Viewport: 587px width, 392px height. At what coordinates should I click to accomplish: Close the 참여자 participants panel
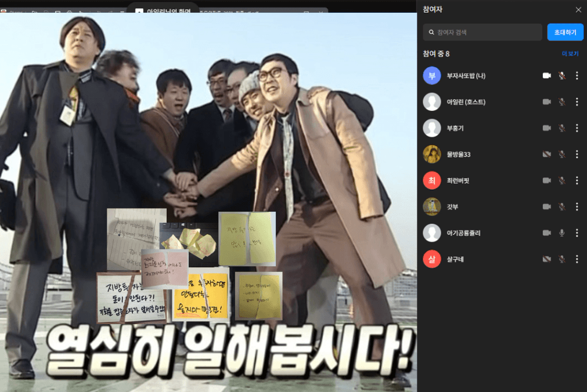[x=578, y=10]
